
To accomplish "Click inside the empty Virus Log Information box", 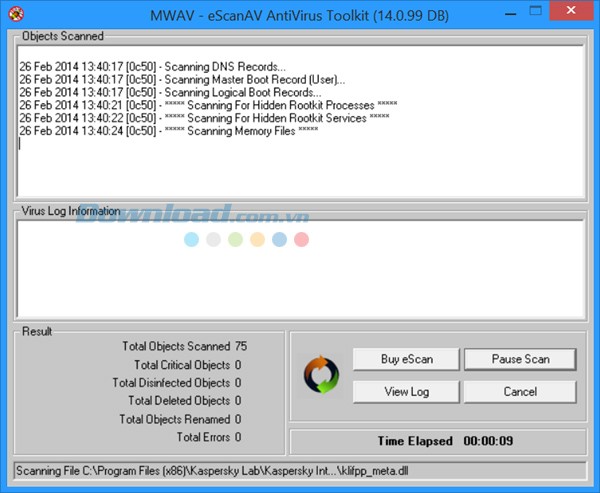I will [x=300, y=269].
